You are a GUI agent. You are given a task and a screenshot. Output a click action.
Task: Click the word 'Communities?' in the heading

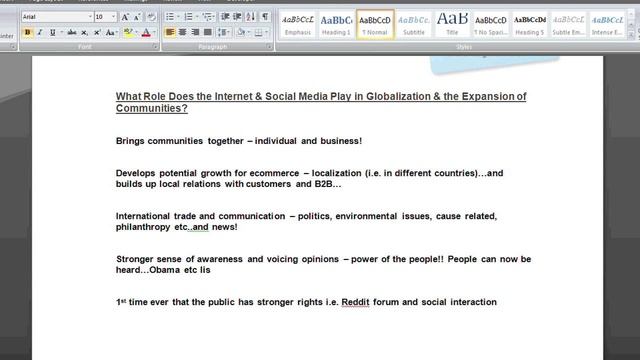click(x=152, y=108)
